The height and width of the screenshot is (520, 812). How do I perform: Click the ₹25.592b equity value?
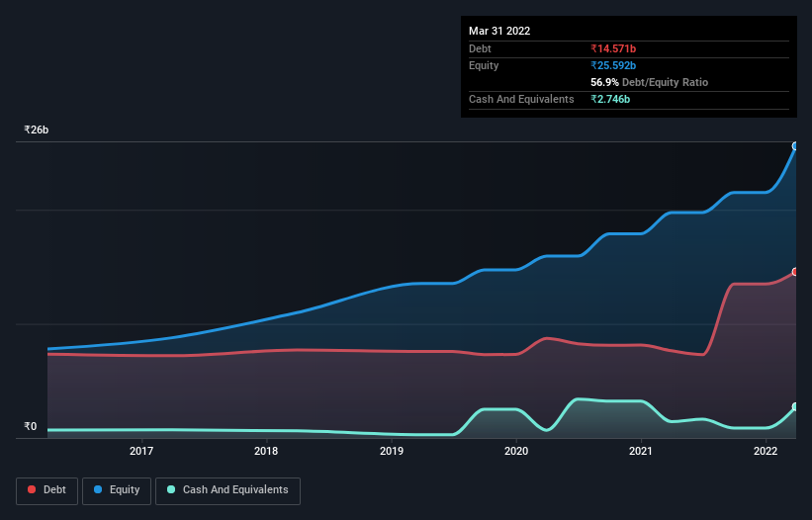pyautogui.click(x=613, y=65)
